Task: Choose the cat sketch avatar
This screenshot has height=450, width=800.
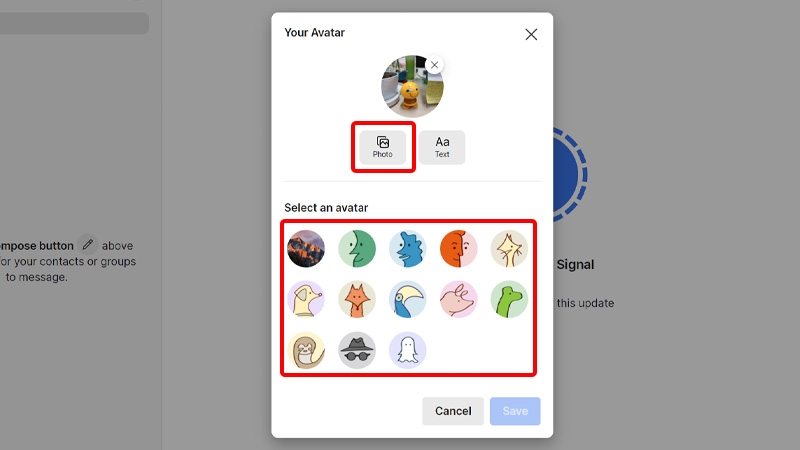Action: point(509,248)
